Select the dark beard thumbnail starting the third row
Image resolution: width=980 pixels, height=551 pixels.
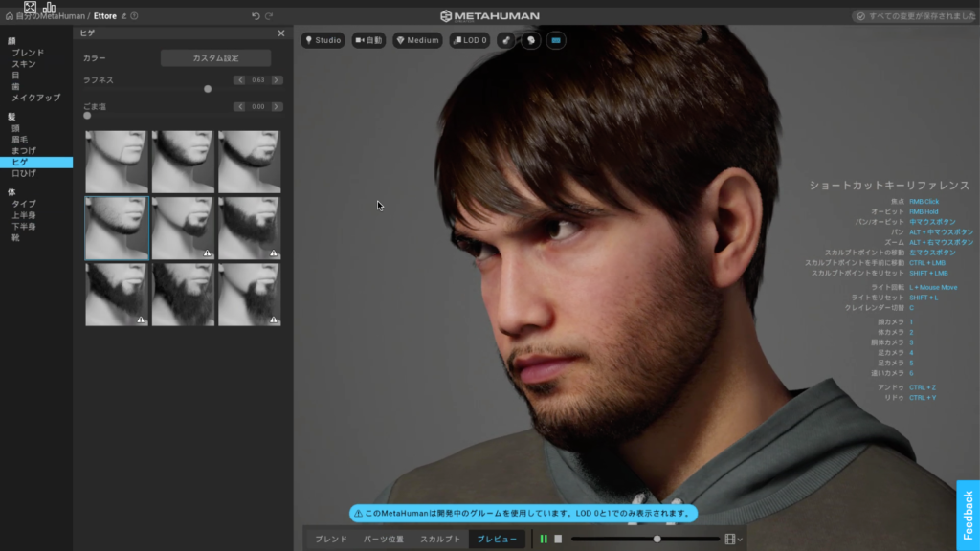pos(117,295)
